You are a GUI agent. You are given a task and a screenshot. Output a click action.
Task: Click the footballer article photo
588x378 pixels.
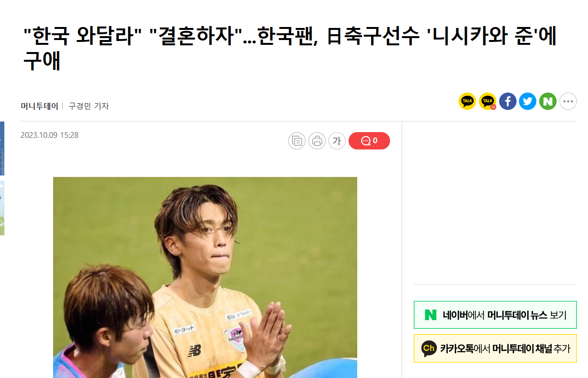point(205,277)
